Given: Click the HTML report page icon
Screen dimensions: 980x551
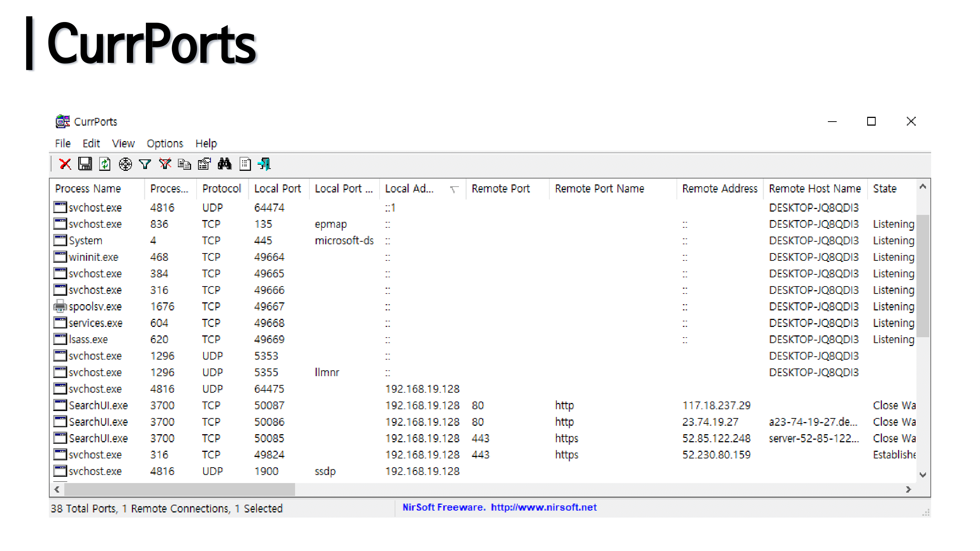Looking at the screenshot, I should 245,164.
